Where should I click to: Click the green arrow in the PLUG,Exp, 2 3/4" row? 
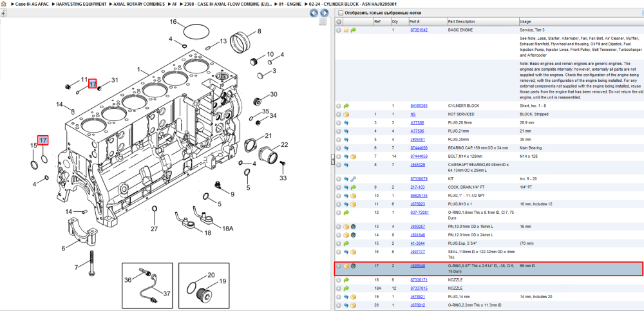pyautogui.click(x=346, y=243)
